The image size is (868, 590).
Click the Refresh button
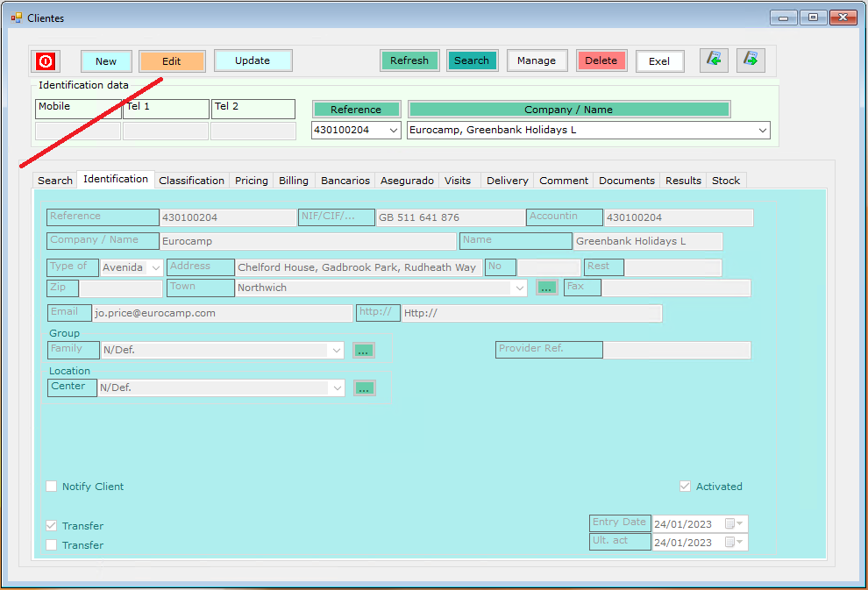[x=409, y=60]
